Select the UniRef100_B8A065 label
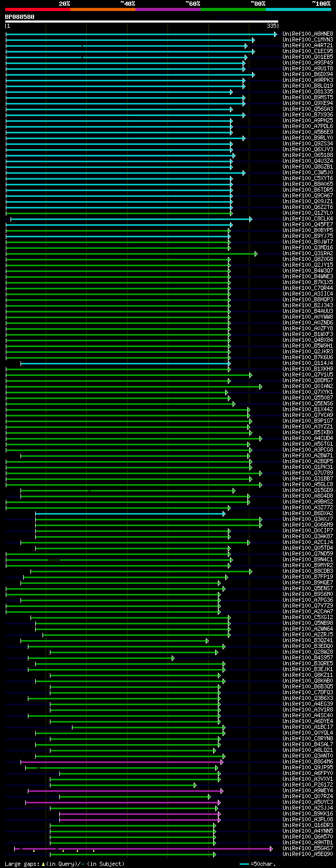This screenshot has height=868, width=336. (308, 184)
